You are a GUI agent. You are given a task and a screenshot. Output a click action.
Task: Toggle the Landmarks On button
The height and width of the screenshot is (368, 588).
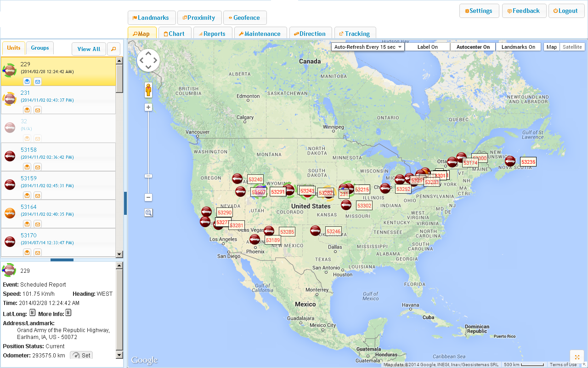(518, 47)
